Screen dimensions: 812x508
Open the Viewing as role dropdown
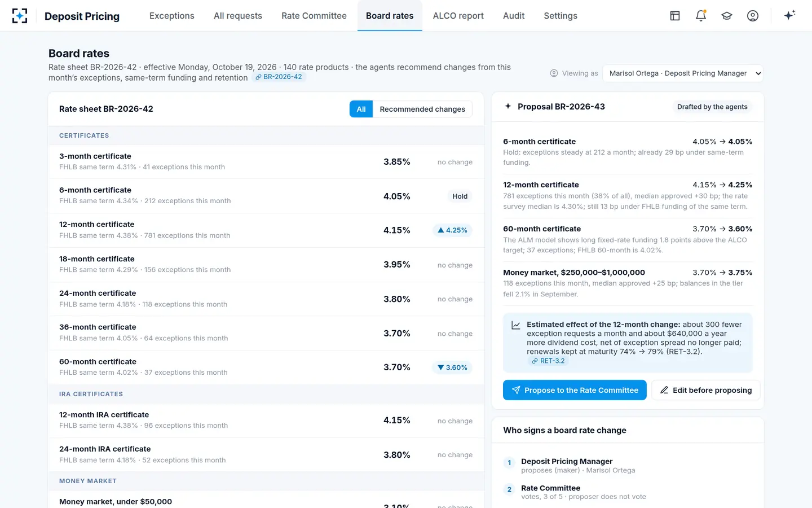pos(683,73)
